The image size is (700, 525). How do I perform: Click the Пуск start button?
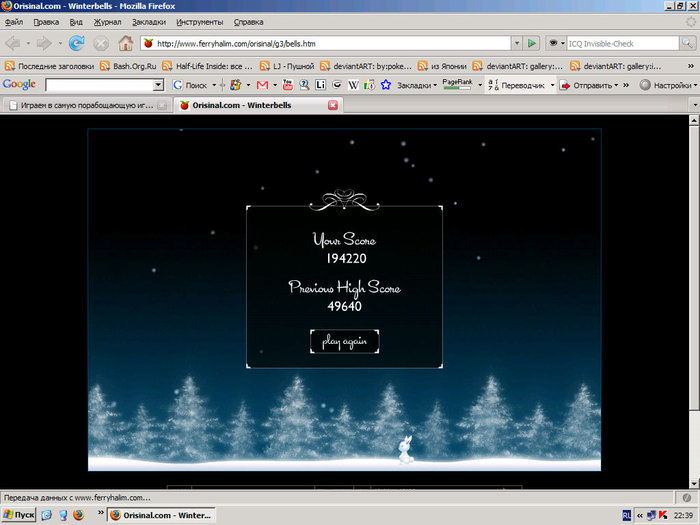click(18, 515)
